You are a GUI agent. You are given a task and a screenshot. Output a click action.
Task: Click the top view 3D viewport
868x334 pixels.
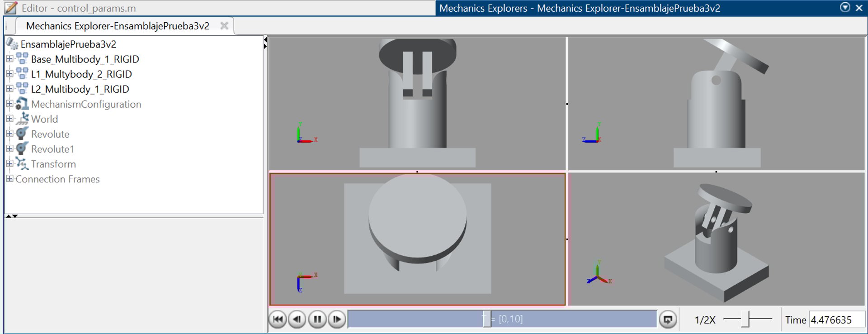(417, 239)
